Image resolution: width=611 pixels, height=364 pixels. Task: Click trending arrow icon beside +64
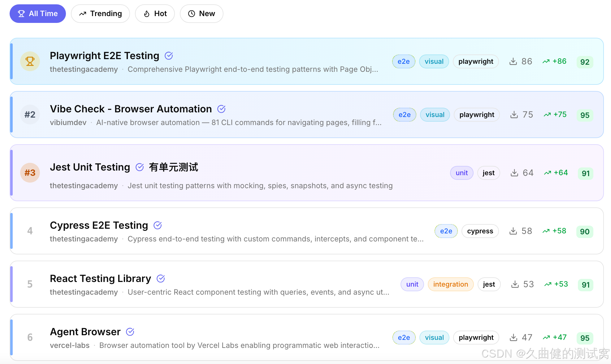tap(548, 173)
